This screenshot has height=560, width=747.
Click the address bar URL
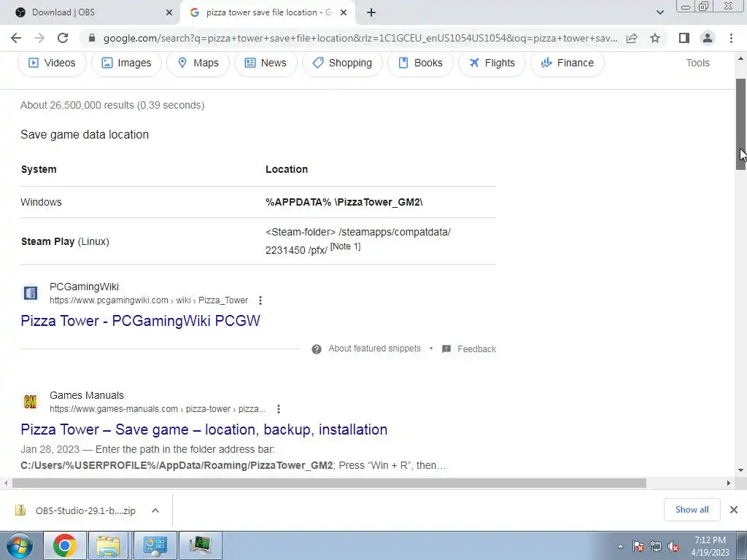point(360,38)
